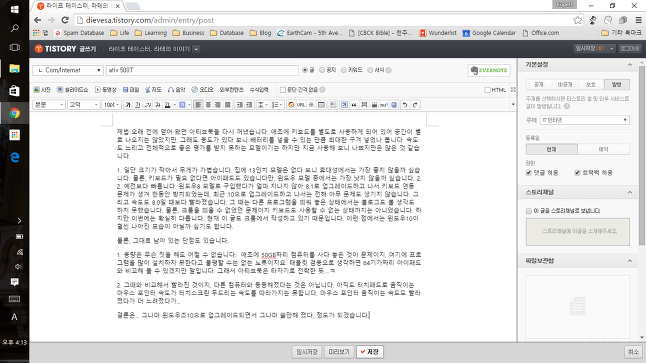Collapse the 파일보관함 panel

(x=630, y=261)
